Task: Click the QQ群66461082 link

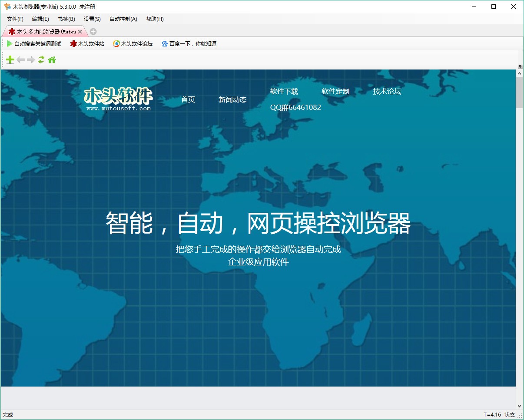Action: pyautogui.click(x=295, y=107)
